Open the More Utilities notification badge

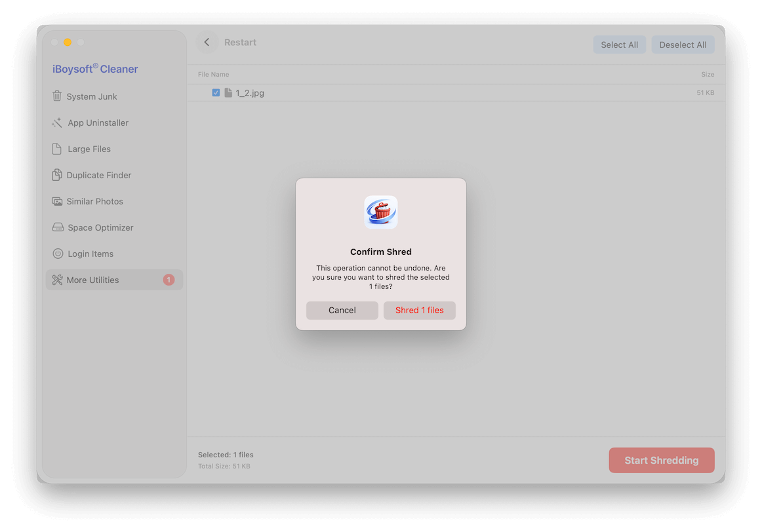click(x=169, y=280)
